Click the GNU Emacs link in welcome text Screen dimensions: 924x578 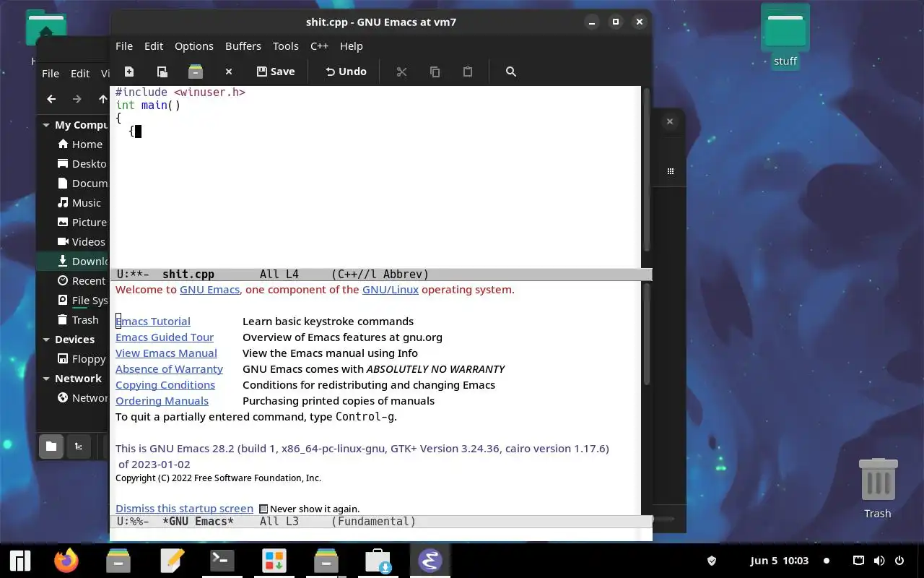point(209,290)
